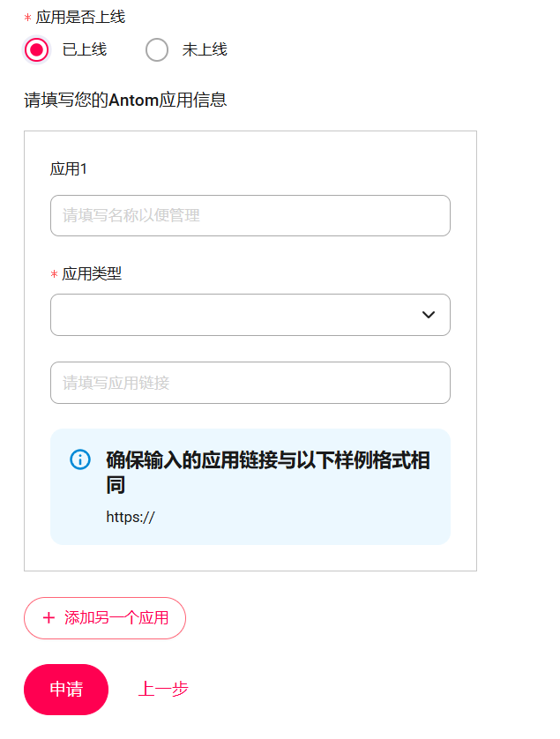560x739 pixels.
Task: Submit with the 申请 button
Action: pyautogui.click(x=66, y=689)
